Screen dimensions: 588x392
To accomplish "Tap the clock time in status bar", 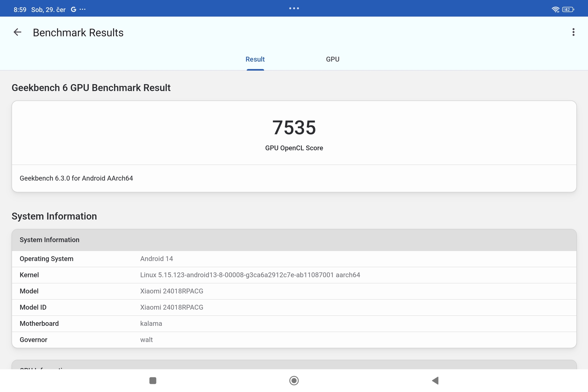I will click(20, 9).
